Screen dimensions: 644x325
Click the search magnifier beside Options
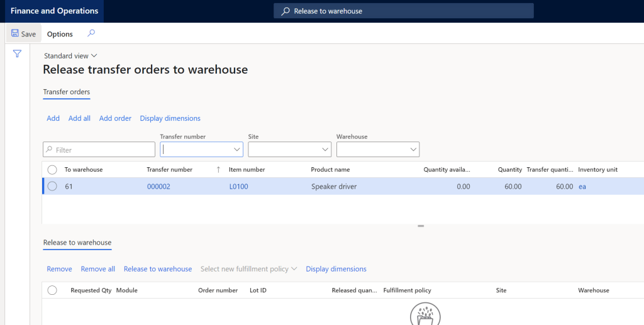pos(91,34)
